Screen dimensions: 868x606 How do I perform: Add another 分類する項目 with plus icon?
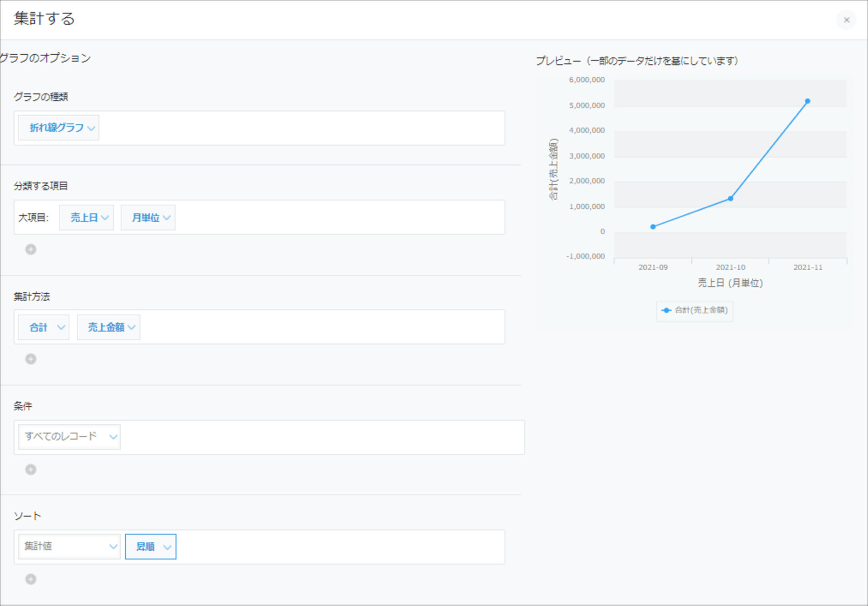point(31,249)
